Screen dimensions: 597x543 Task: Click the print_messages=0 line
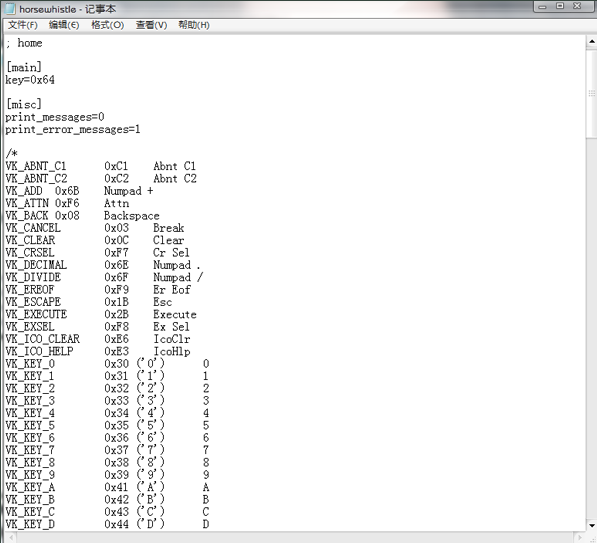tap(55, 117)
